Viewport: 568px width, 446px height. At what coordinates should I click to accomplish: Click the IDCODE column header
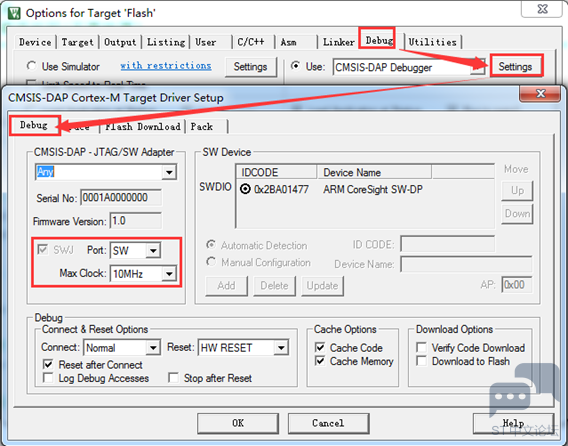(x=276, y=172)
